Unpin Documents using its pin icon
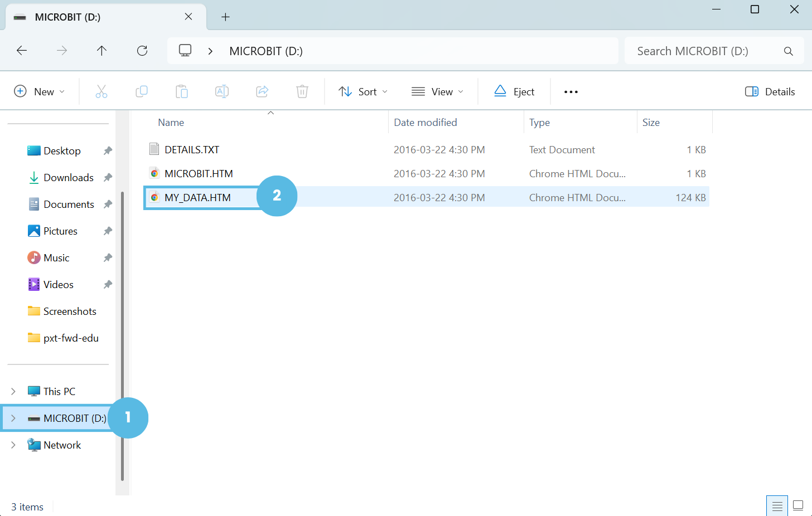This screenshot has height=516, width=812. (108, 204)
